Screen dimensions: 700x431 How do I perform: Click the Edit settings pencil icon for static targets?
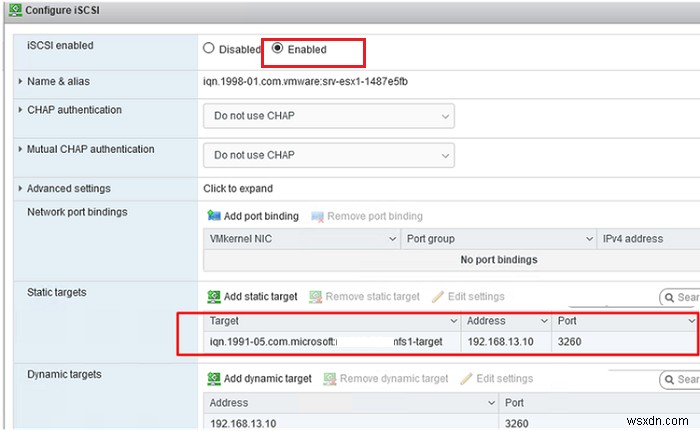click(438, 297)
